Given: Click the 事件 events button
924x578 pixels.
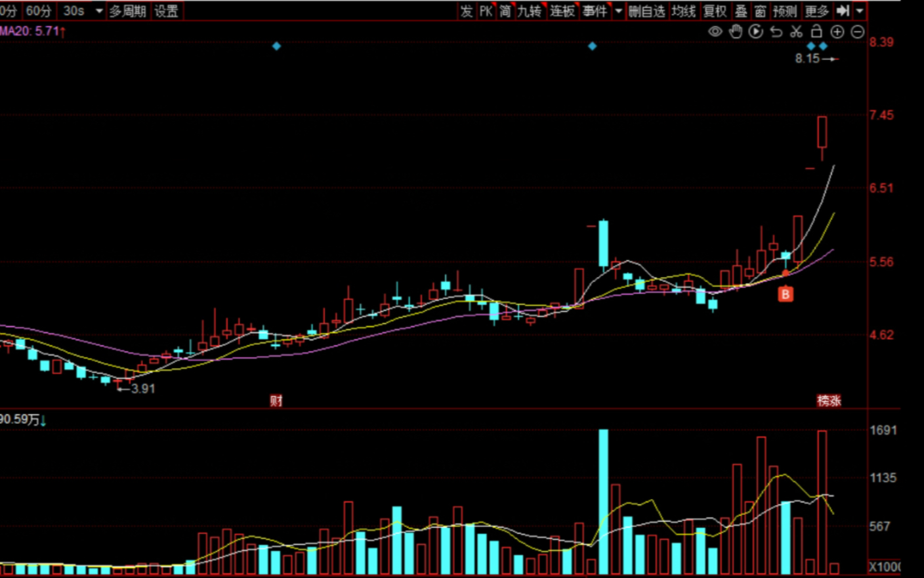Looking at the screenshot, I should click(595, 11).
